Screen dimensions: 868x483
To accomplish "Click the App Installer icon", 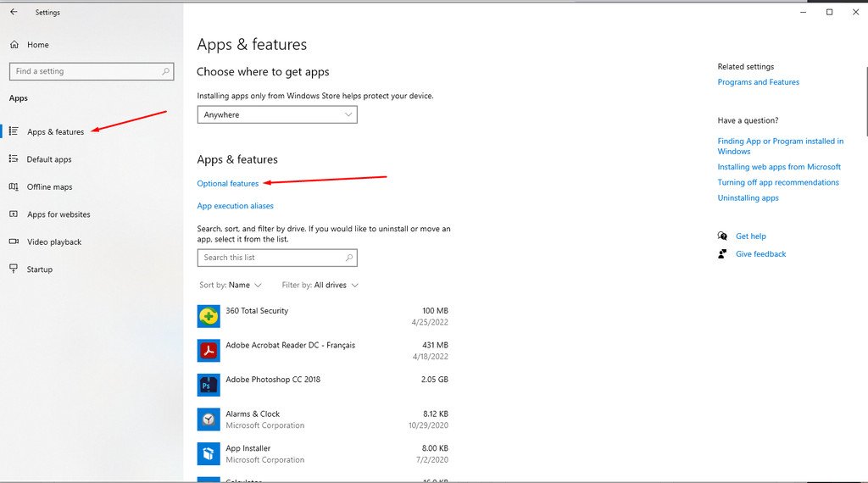I will (x=209, y=453).
